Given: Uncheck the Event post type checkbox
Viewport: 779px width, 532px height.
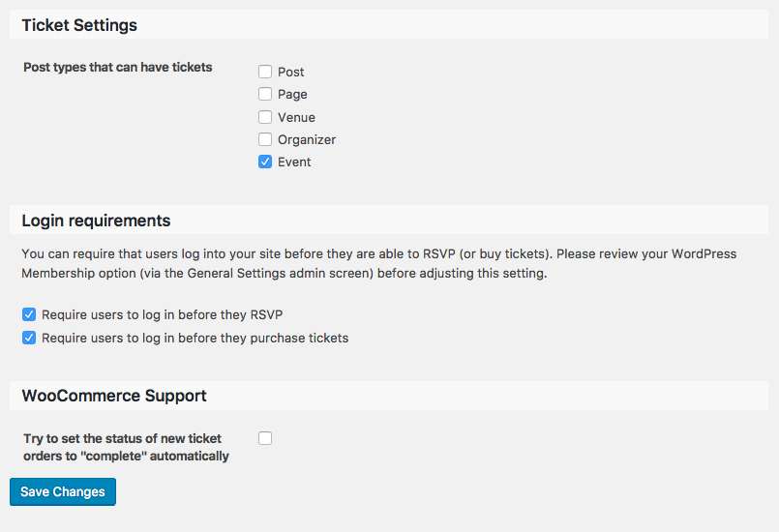Looking at the screenshot, I should (x=265, y=162).
